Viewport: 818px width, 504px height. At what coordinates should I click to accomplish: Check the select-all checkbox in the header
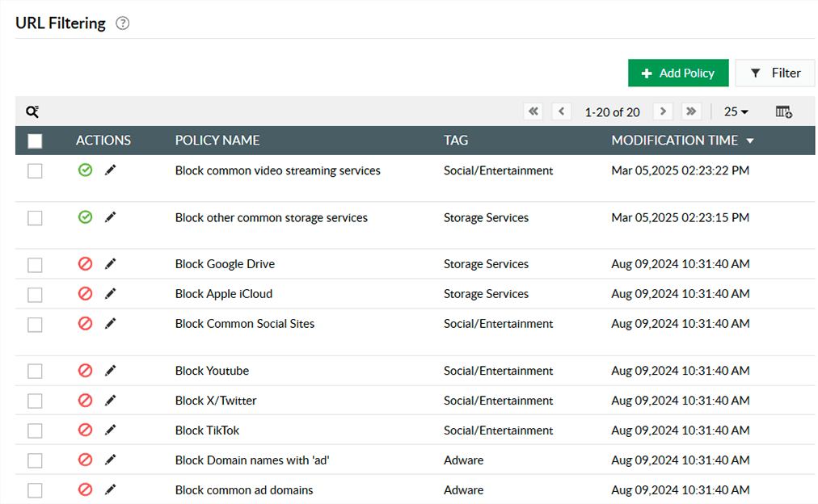[x=35, y=141]
